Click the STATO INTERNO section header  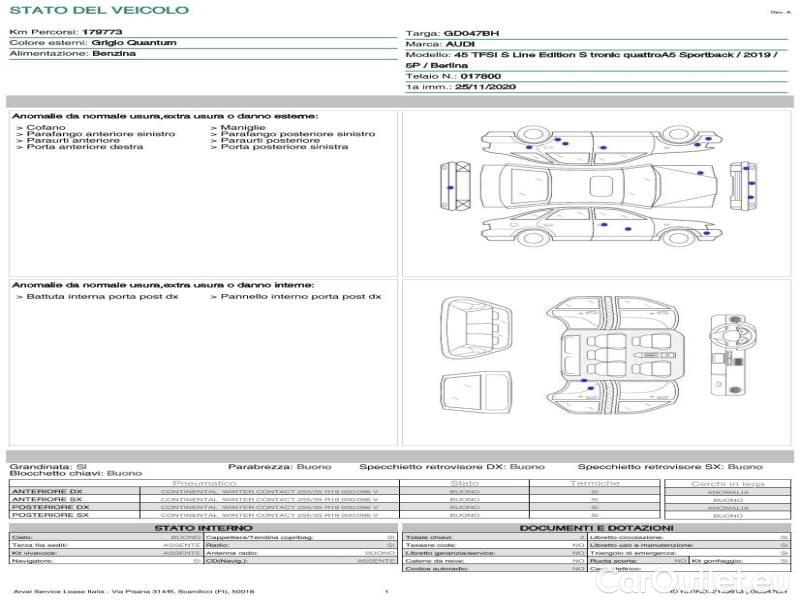click(203, 527)
